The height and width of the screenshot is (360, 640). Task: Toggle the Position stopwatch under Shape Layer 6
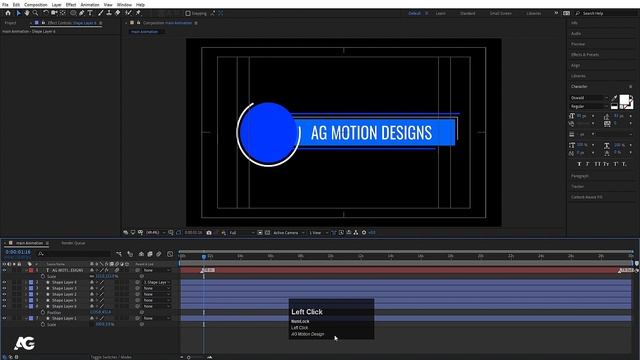43,312
